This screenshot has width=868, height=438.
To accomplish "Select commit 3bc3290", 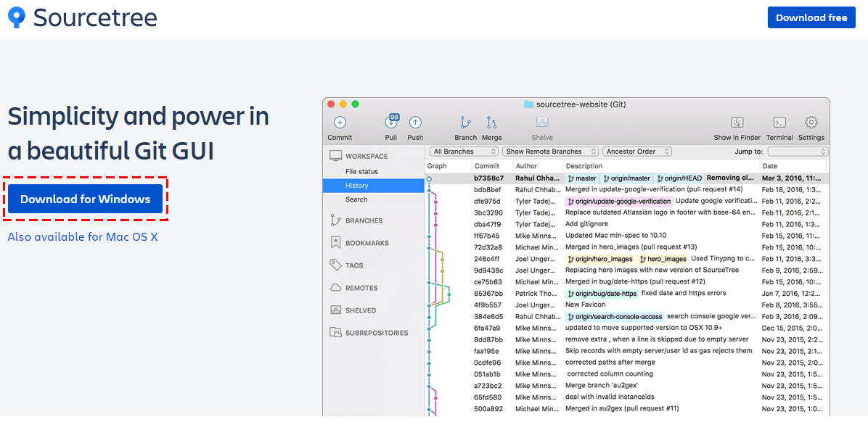I will click(x=488, y=213).
